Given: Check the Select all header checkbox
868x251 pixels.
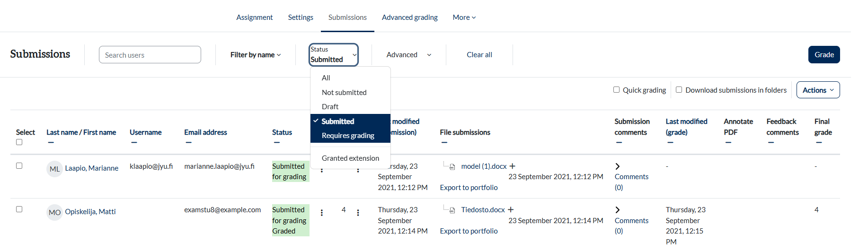Looking at the screenshot, I should pyautogui.click(x=19, y=142).
